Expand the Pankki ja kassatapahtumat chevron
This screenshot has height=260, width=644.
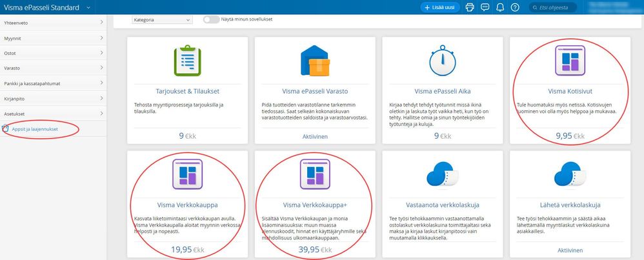pyautogui.click(x=101, y=83)
